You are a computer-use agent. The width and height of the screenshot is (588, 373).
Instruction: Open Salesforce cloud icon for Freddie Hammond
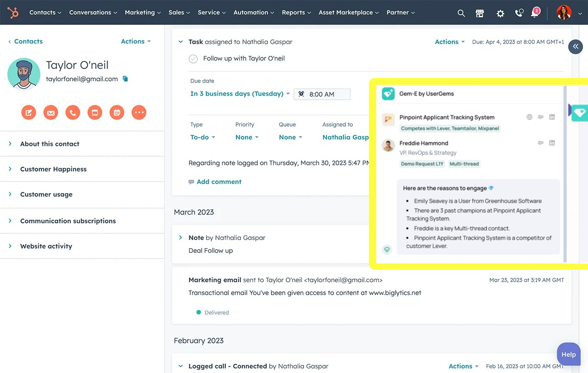541,143
